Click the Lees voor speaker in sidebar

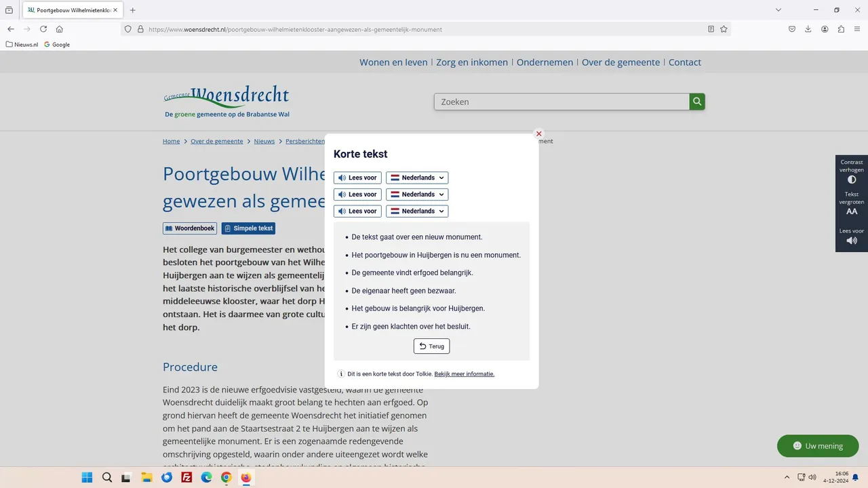tap(852, 237)
